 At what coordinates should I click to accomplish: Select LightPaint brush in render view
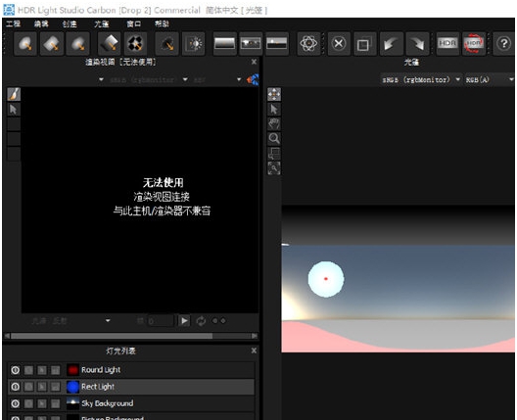(14, 94)
